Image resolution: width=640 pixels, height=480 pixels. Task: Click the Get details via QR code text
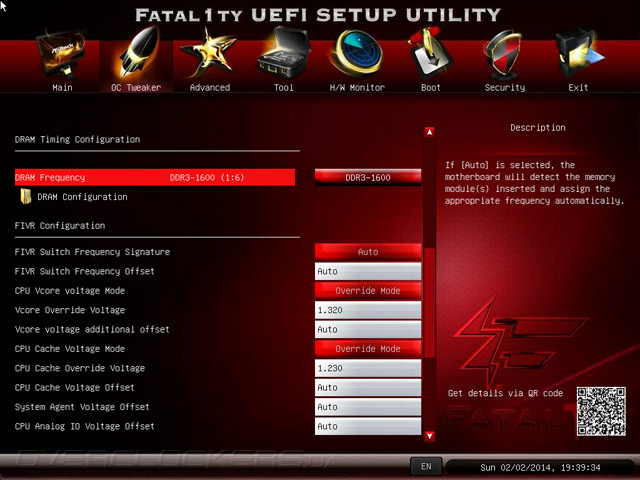505,393
